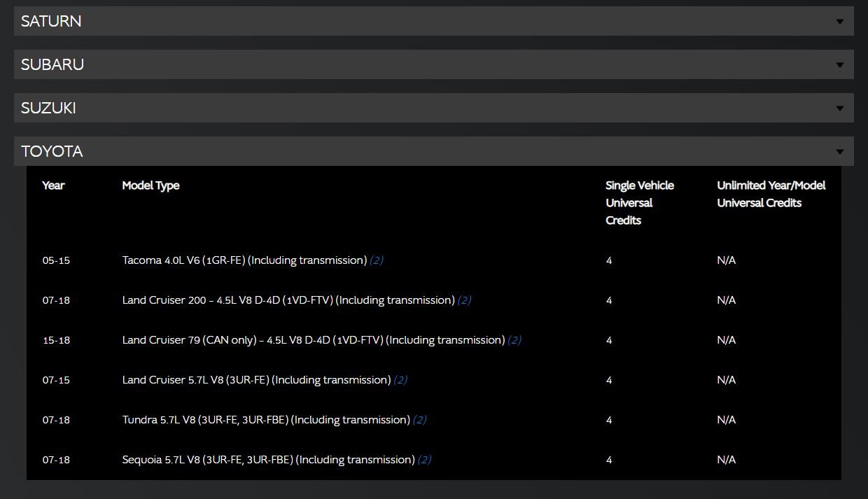This screenshot has height=499, width=868.
Task: Select 'Tacoma 4.0L V6 (1GR-FE)' model text
Action: click(x=183, y=260)
